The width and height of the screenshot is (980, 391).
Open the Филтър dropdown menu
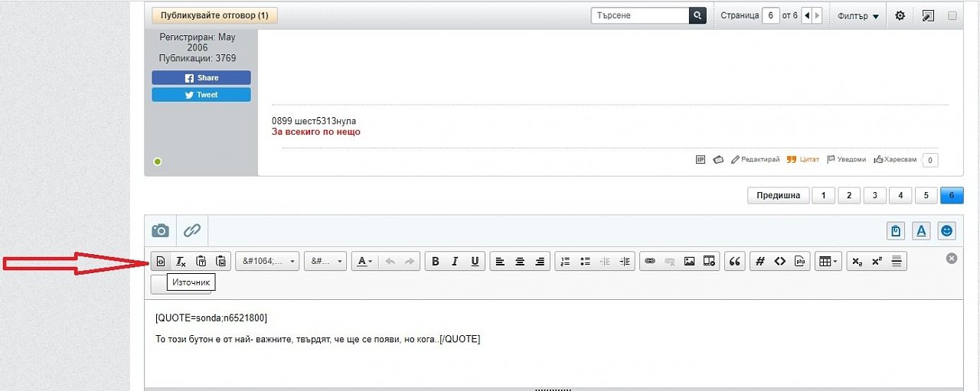(x=857, y=16)
